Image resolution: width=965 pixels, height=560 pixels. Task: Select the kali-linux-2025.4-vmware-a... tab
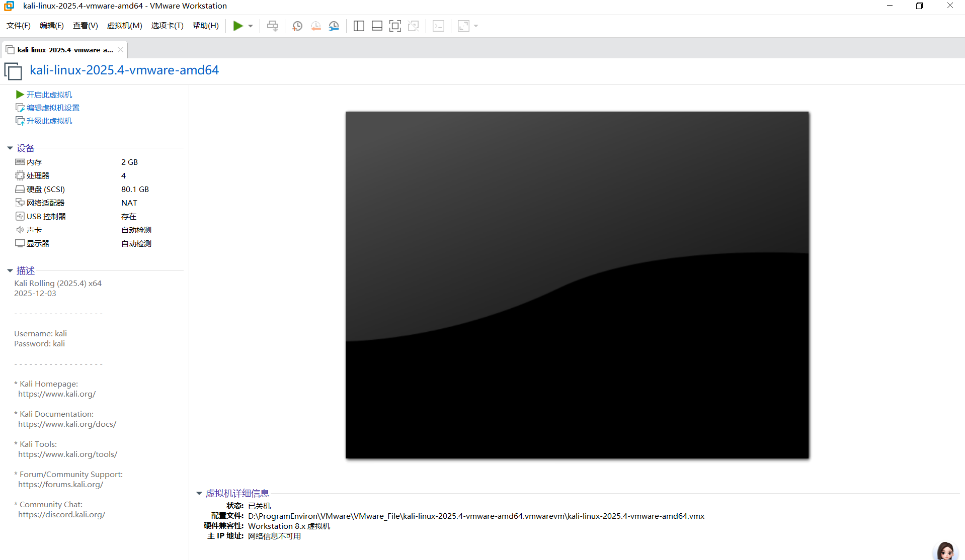pos(65,50)
